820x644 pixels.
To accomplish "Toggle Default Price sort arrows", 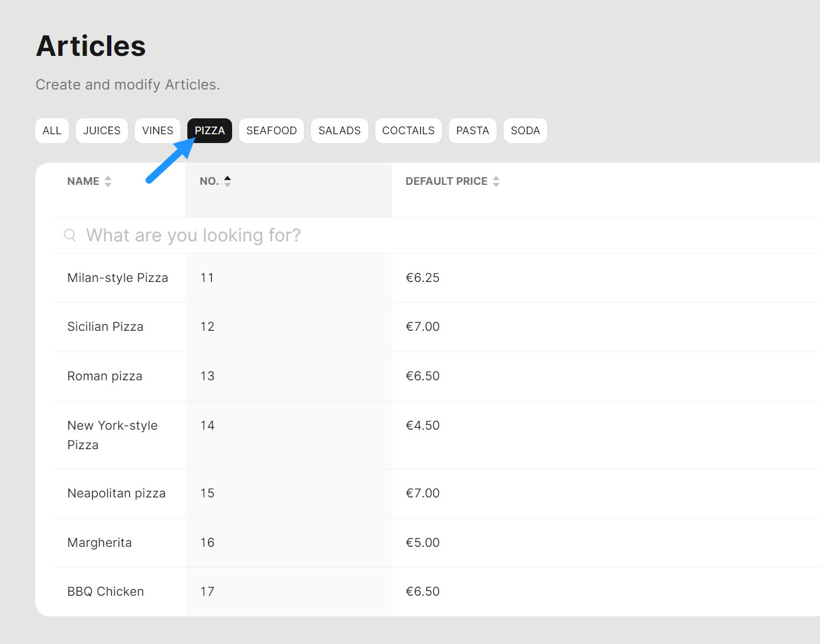I will pyautogui.click(x=496, y=181).
